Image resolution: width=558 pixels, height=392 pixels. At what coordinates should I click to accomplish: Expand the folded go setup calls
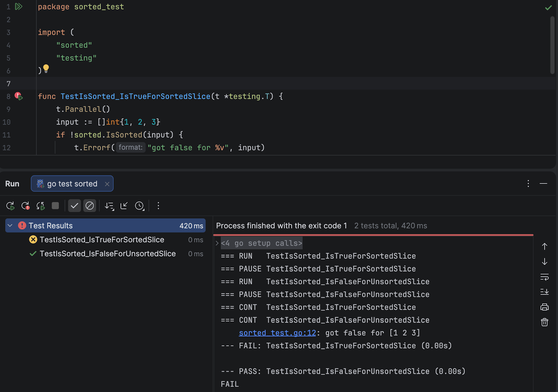pos(217,243)
